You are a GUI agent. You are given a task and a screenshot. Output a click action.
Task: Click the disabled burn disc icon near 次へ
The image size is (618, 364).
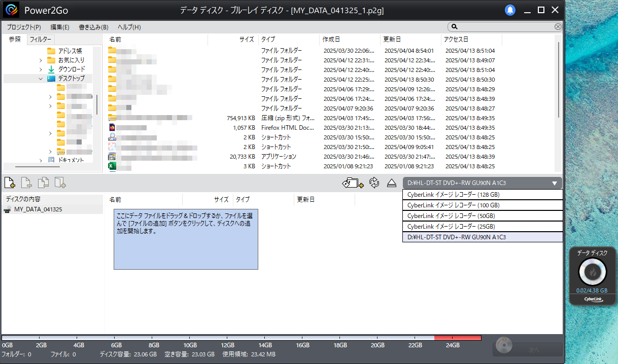coord(504,345)
